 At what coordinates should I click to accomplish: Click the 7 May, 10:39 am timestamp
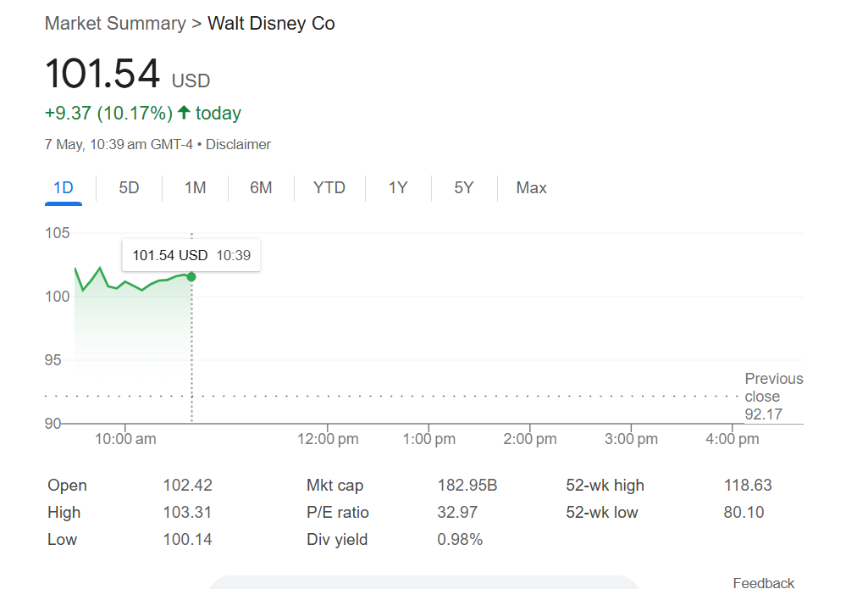click(x=119, y=145)
